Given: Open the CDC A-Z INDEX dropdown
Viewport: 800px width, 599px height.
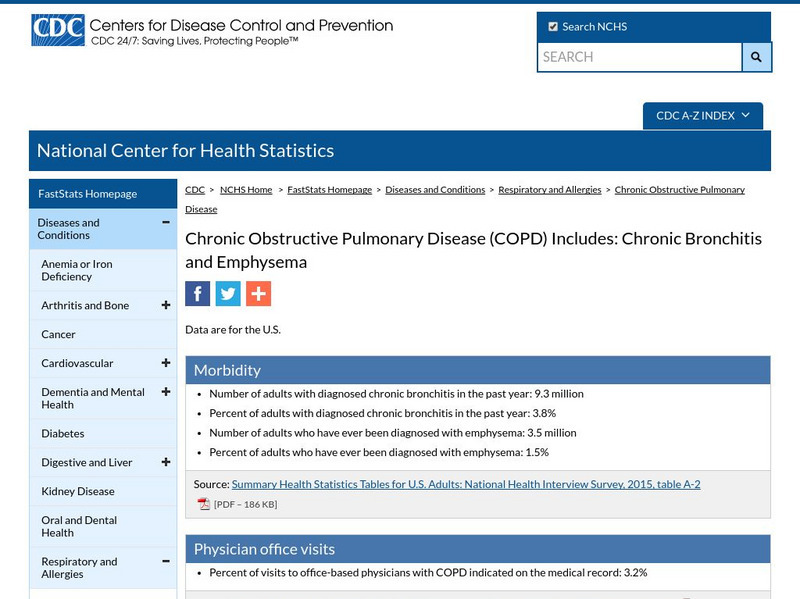Looking at the screenshot, I should [700, 115].
